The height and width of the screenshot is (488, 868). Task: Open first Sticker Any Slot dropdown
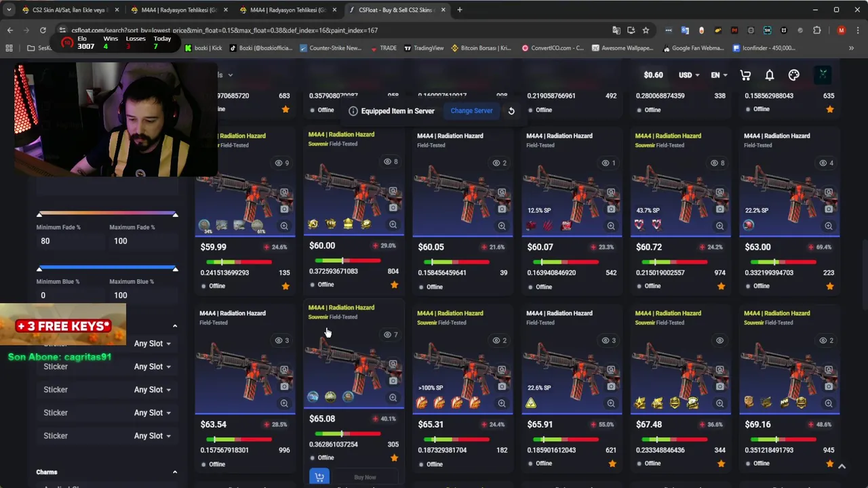pyautogui.click(x=152, y=344)
